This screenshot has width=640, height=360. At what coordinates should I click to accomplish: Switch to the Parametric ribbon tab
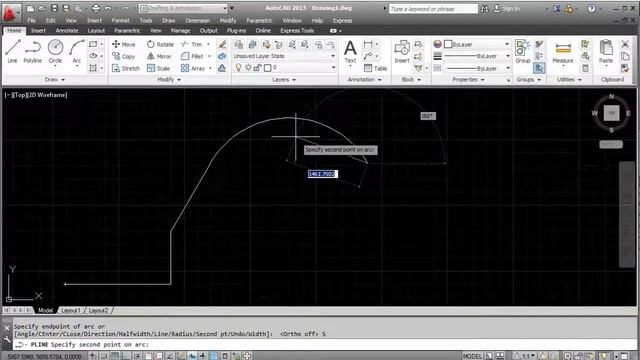tap(127, 31)
